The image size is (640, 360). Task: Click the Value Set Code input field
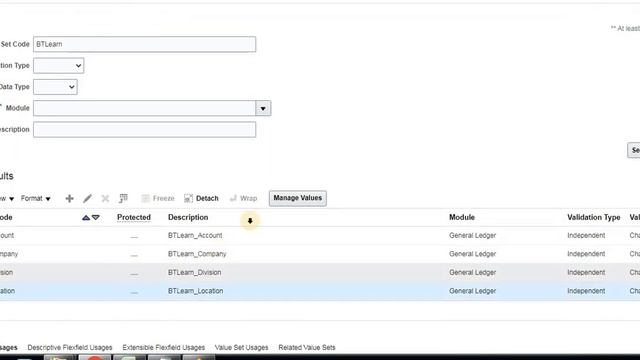point(144,44)
